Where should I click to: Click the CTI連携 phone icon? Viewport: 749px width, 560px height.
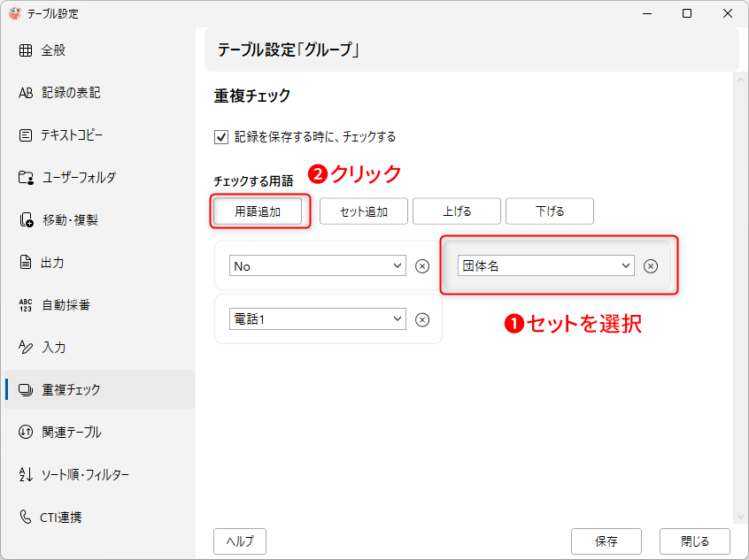pos(26,518)
